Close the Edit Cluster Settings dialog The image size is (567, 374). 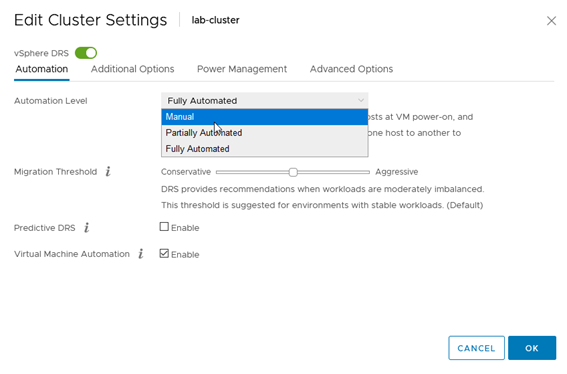551,21
